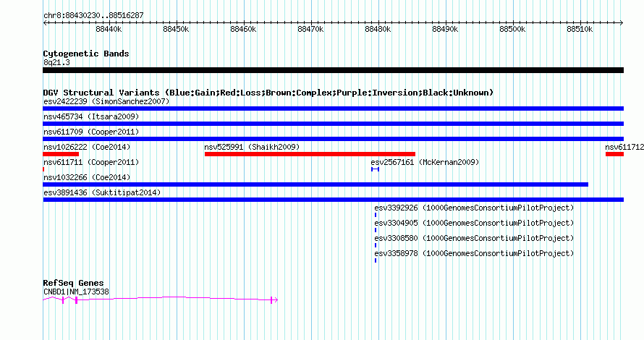The width and height of the screenshot is (644, 340).
Task: Click the red nsv611712 bar
Action: click(x=614, y=154)
